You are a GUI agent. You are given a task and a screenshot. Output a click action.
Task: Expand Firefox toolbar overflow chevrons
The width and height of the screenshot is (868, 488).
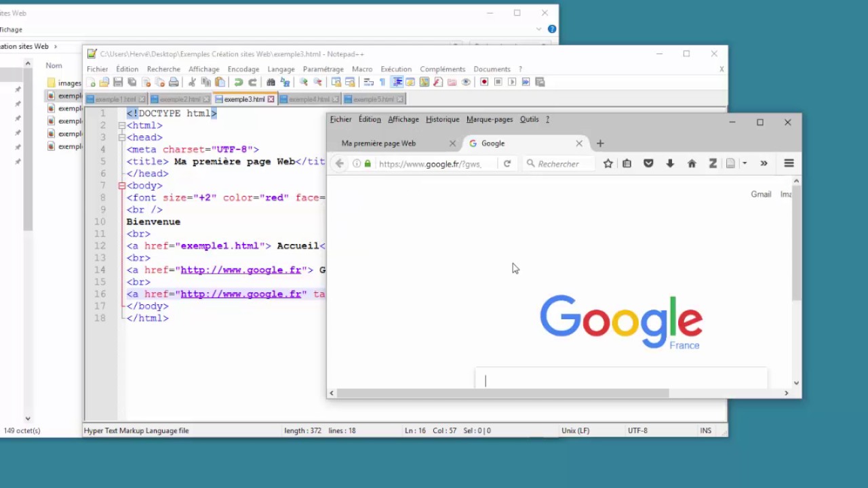point(764,163)
